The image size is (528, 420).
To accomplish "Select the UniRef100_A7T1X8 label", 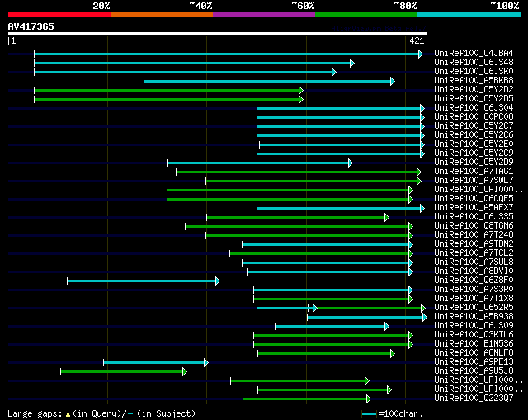I will tap(474, 299).
